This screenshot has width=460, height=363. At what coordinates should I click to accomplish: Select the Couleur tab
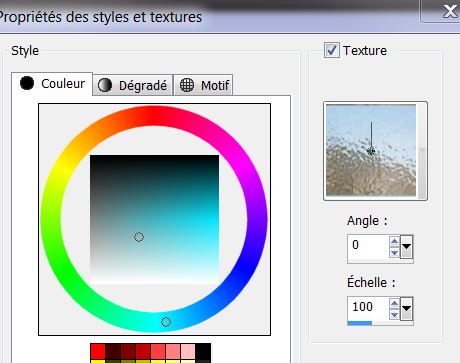point(52,84)
